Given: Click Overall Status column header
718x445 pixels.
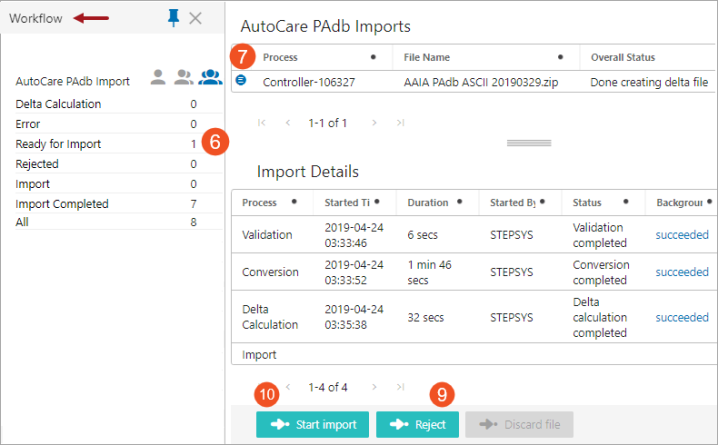Looking at the screenshot, I should [623, 57].
